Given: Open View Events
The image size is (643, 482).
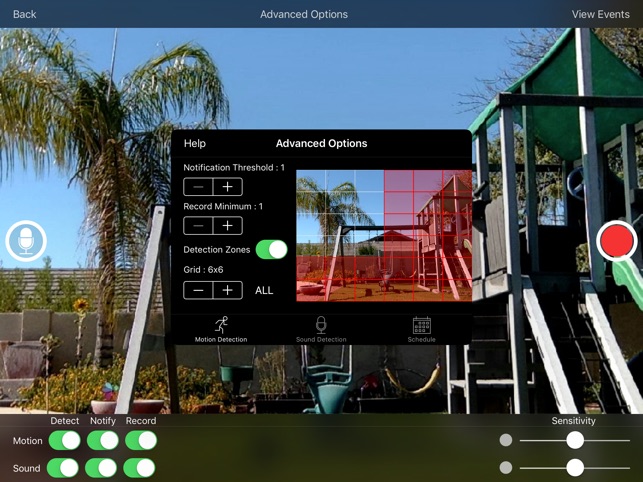Looking at the screenshot, I should click(600, 14).
